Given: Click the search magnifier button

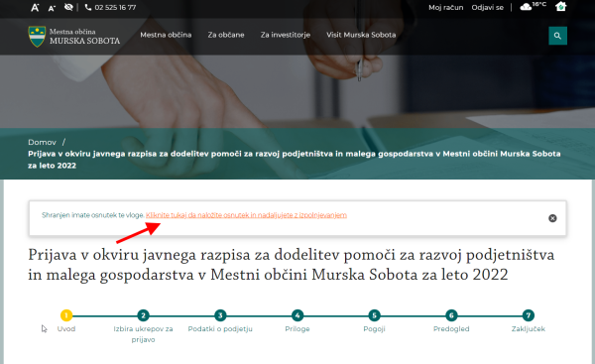Looking at the screenshot, I should [x=557, y=36].
